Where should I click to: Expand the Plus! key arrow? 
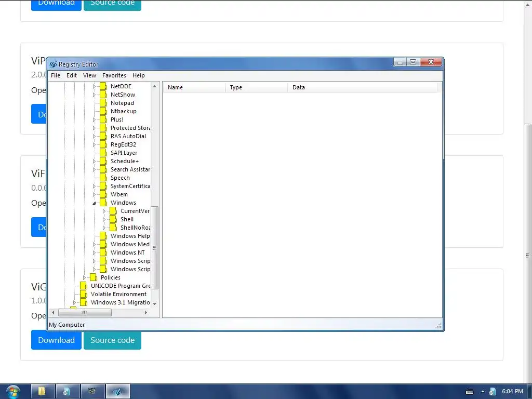click(95, 120)
